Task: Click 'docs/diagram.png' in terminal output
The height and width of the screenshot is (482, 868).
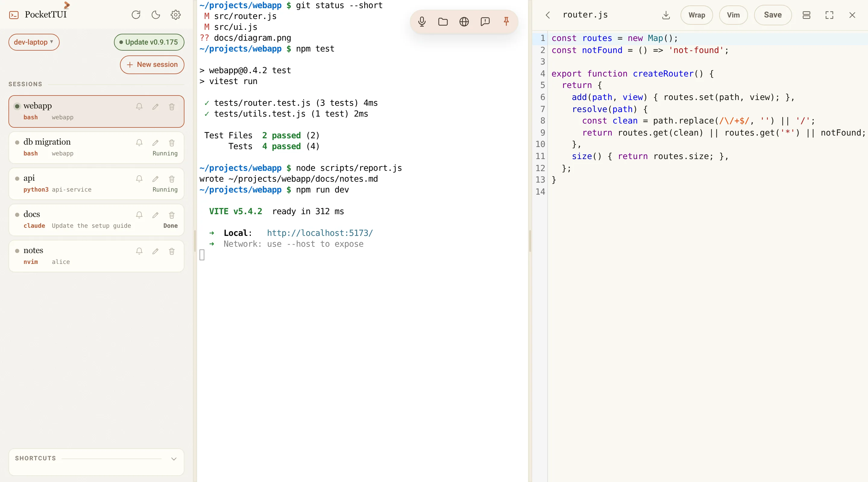Action: [252, 38]
